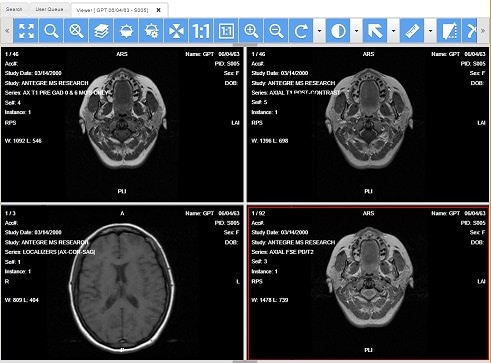491x363 pixels.
Task: Click the 'W: 809 L: 404' window level text
Action: 22,300
